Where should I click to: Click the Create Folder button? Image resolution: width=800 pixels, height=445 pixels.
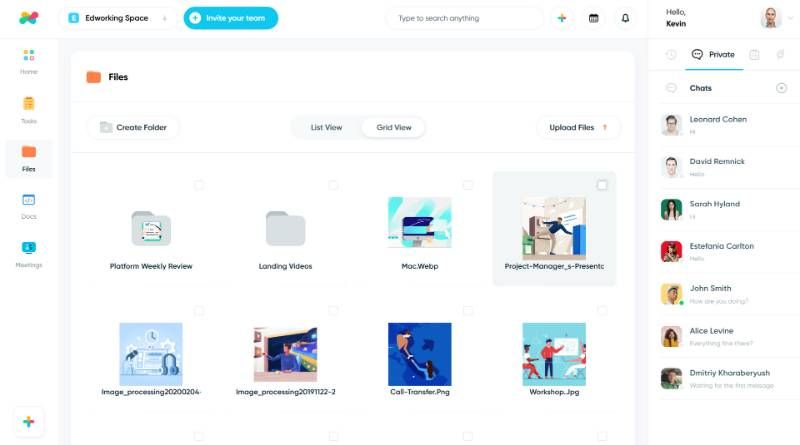[x=133, y=128]
